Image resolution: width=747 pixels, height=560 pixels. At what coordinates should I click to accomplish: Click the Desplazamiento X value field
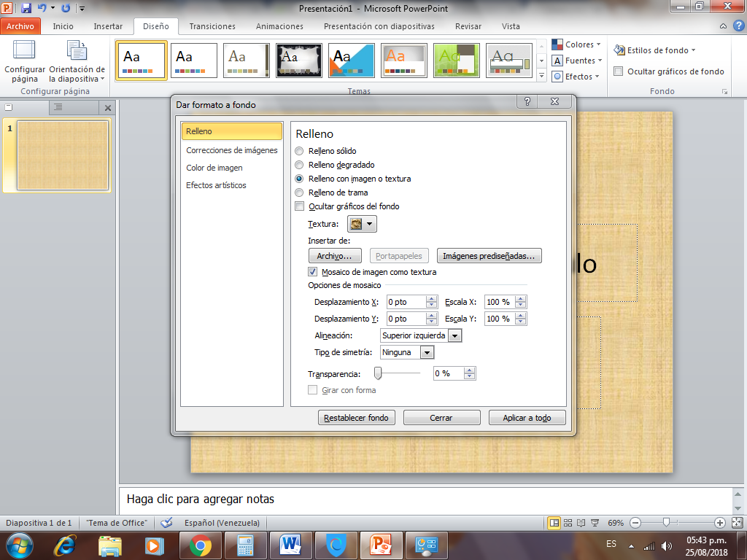click(x=406, y=302)
